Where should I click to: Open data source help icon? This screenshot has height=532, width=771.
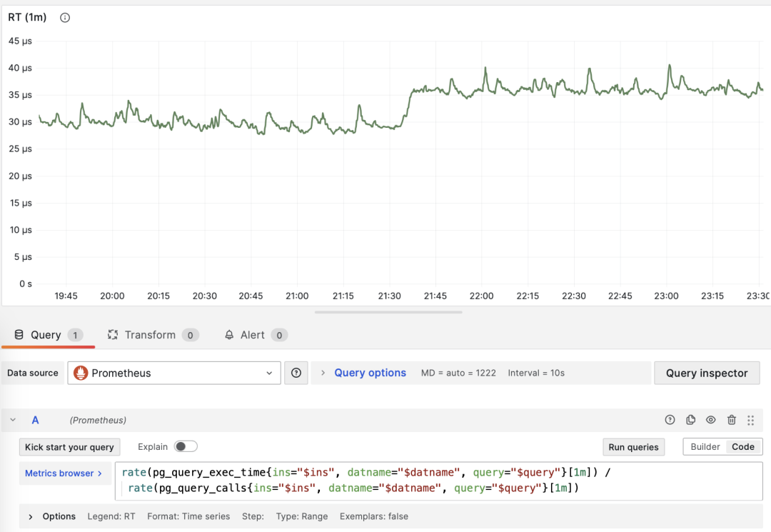pos(296,373)
